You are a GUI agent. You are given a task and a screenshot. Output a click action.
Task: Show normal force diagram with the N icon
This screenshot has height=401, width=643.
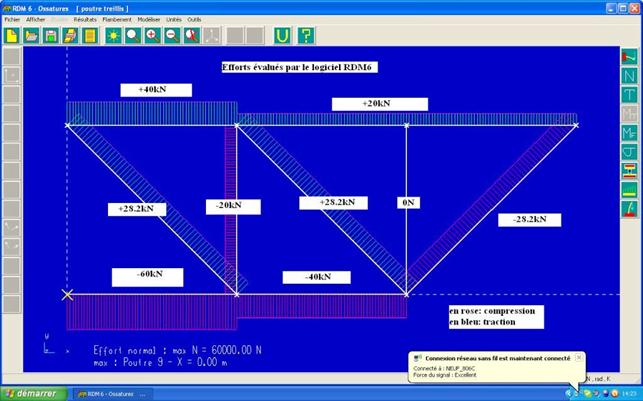coord(630,76)
